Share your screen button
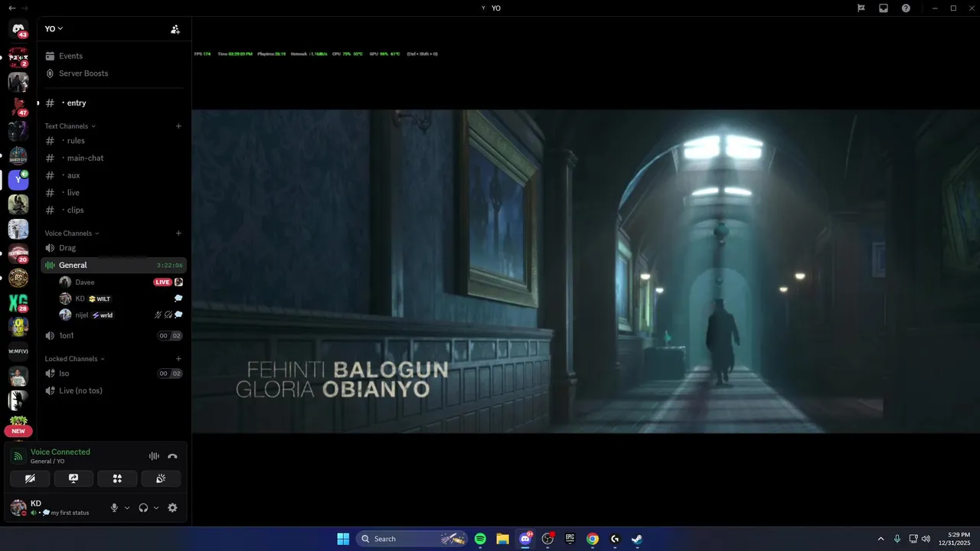The height and width of the screenshot is (551, 980). pyautogui.click(x=73, y=478)
